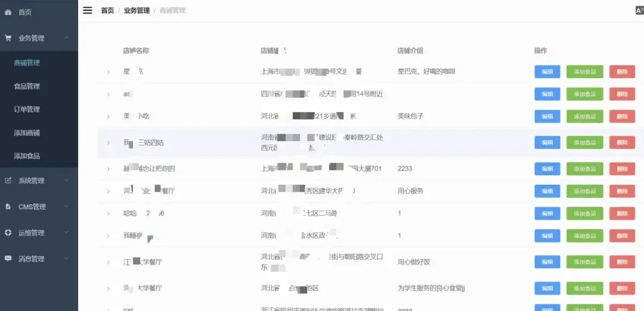644x311 pixels.
Task: Click the 用心做好饭 description cell
Action: (414, 262)
